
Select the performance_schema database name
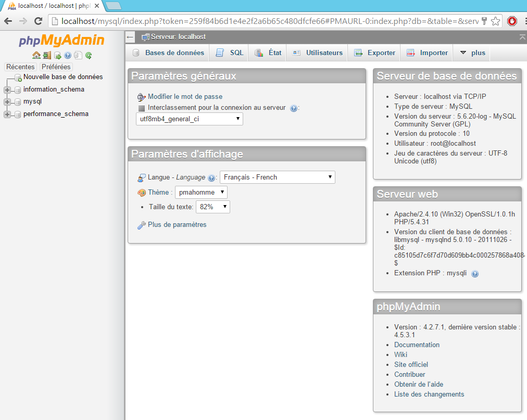click(x=56, y=113)
